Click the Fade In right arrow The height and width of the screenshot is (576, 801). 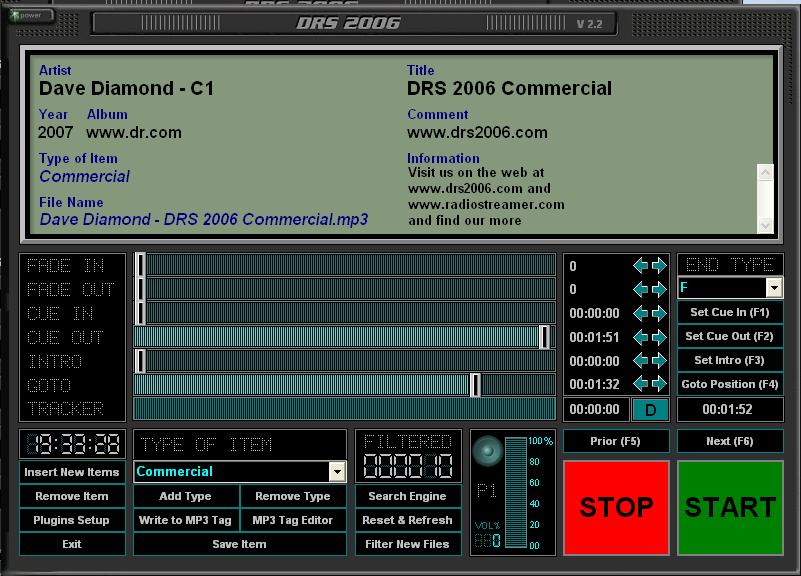[x=659, y=266]
